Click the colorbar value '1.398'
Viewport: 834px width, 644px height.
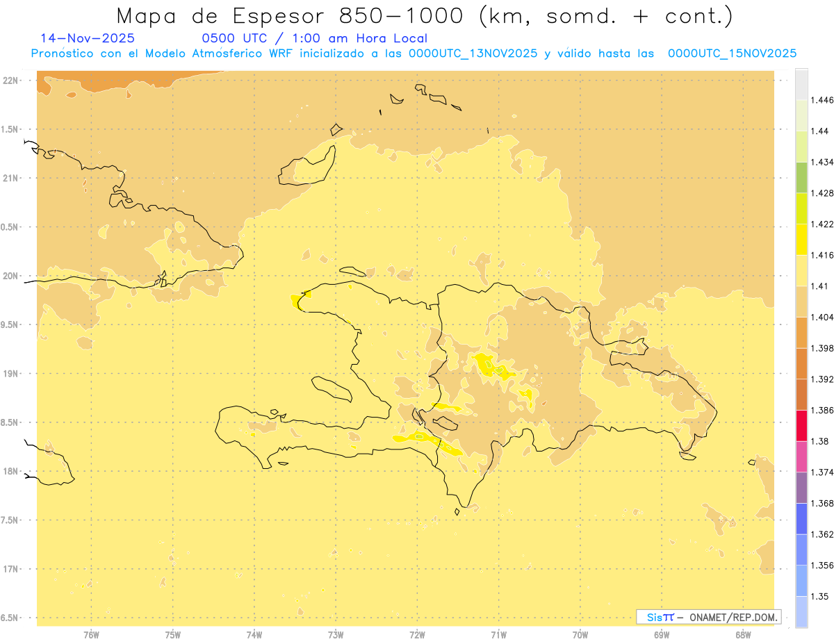click(x=822, y=348)
